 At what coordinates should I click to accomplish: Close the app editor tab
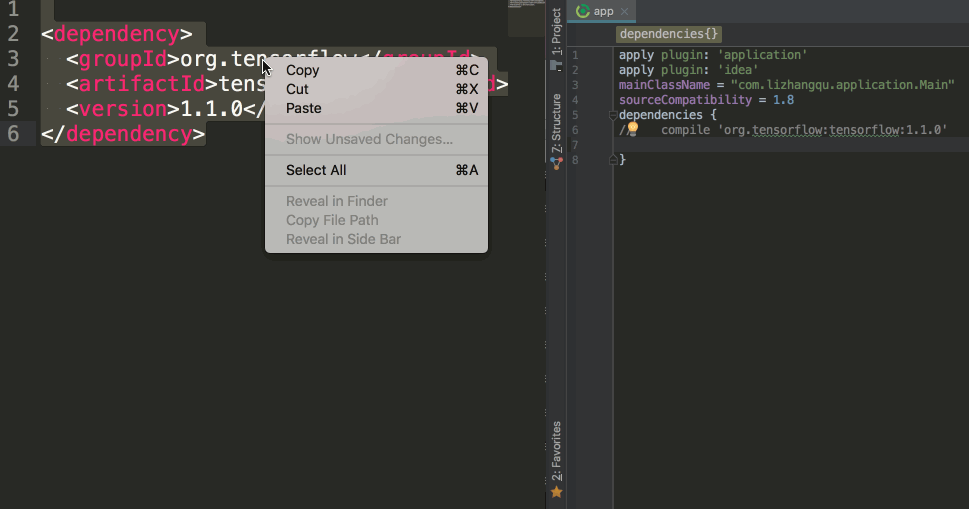[x=625, y=12]
